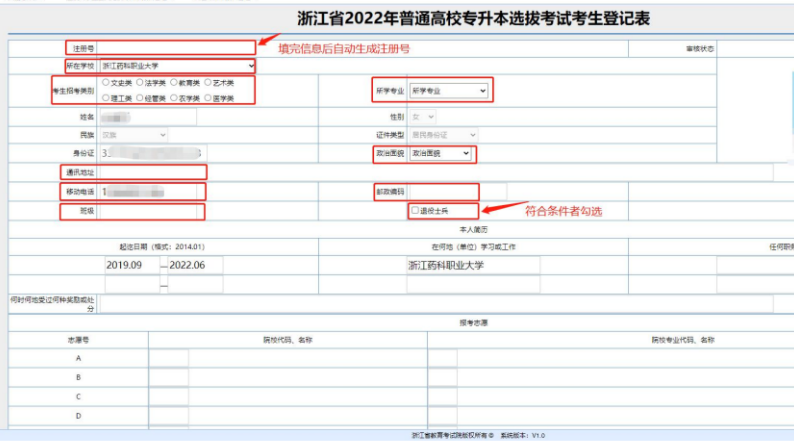Select the 医学类 exam category
The height and width of the screenshot is (448, 794).
pyautogui.click(x=208, y=98)
